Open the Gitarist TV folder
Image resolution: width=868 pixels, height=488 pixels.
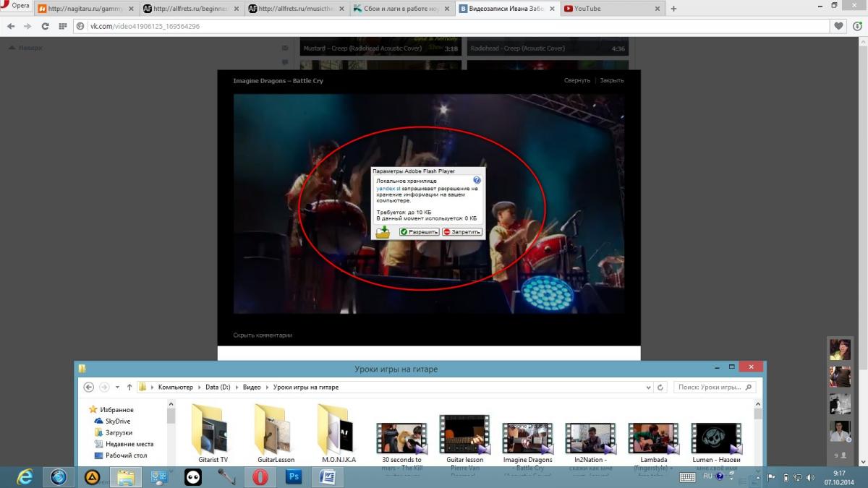[x=213, y=434]
